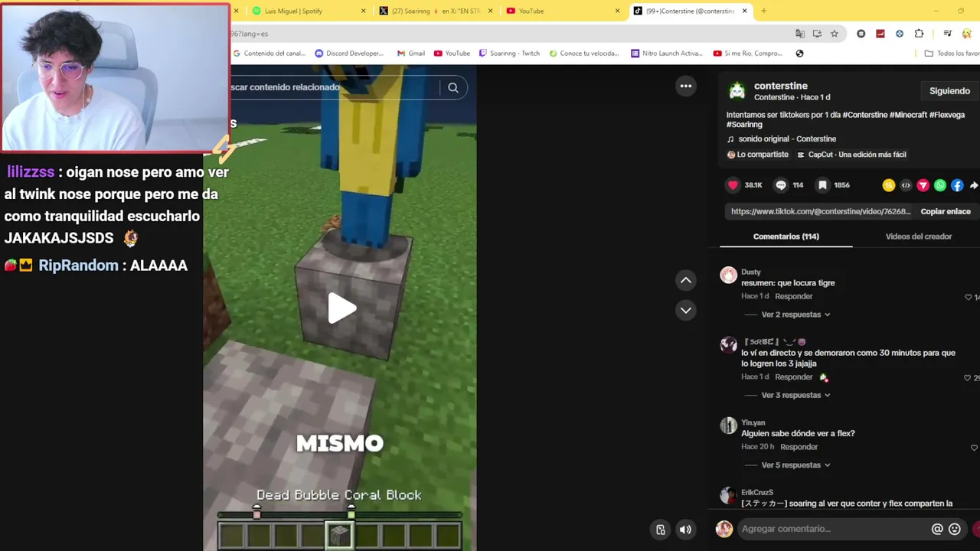
Task: Open the #Flexvega hashtag
Action: (947, 115)
